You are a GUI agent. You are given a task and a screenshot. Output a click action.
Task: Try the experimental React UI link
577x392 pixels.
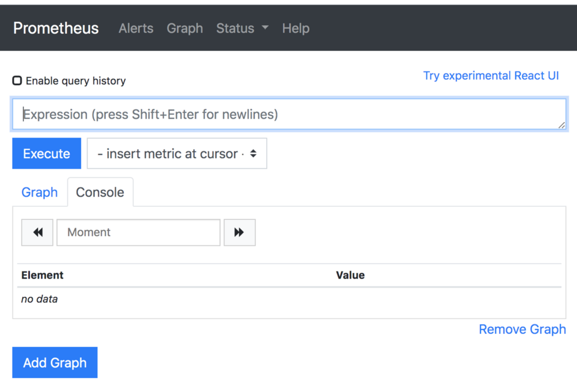(490, 75)
